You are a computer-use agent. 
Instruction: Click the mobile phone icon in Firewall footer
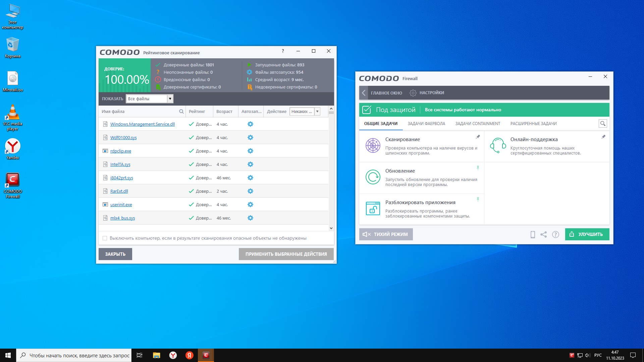(533, 235)
